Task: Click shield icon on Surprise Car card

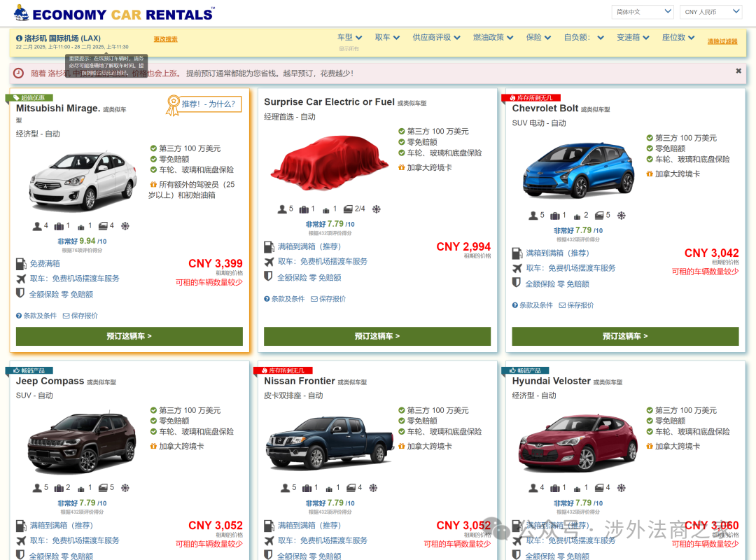Action: 269,276
